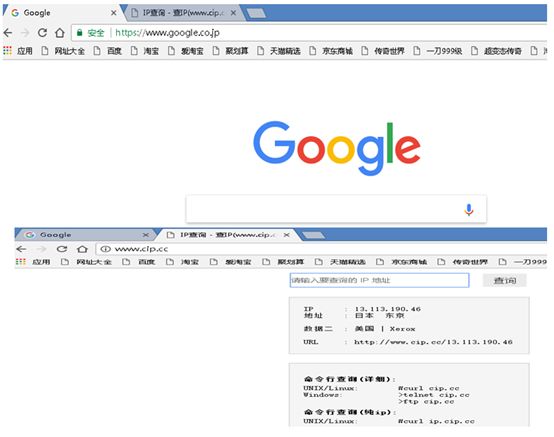The image size is (554, 437).
Task: Go back in the www.cip.cc window
Action: click(x=21, y=249)
